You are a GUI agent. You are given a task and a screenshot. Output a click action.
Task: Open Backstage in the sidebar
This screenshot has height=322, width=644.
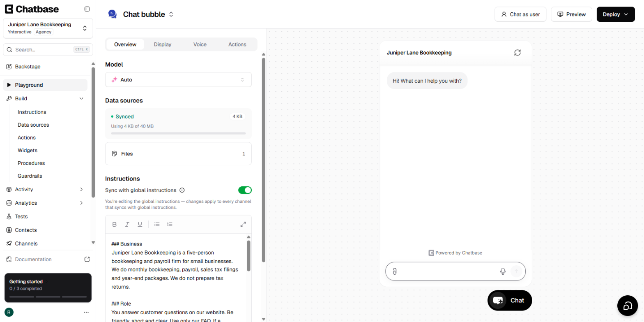tap(45, 67)
